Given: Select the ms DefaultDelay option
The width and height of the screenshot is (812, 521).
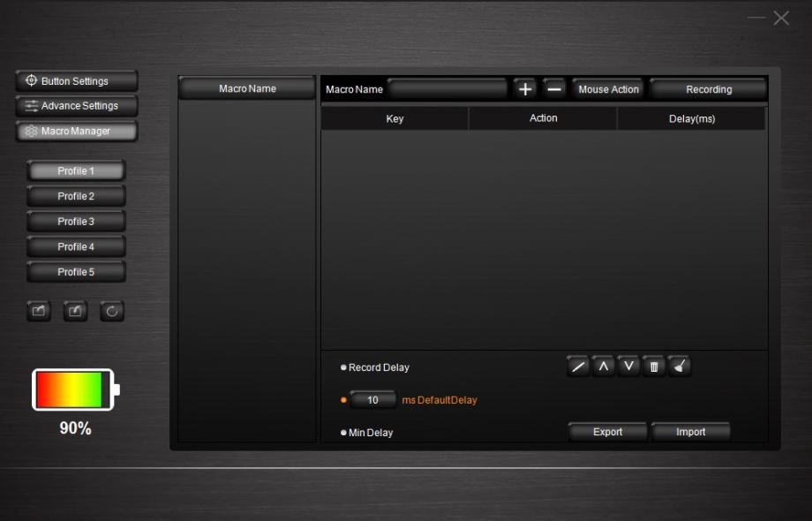Looking at the screenshot, I should click(x=343, y=400).
